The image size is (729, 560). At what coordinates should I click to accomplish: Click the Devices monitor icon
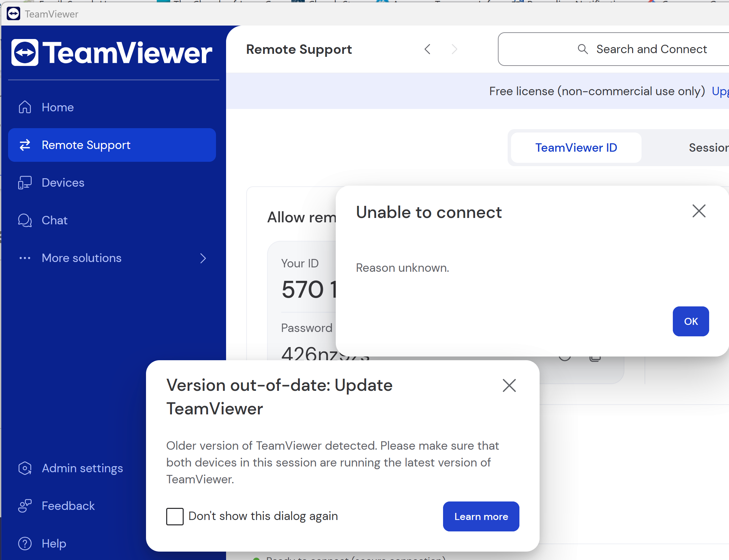pos(25,183)
